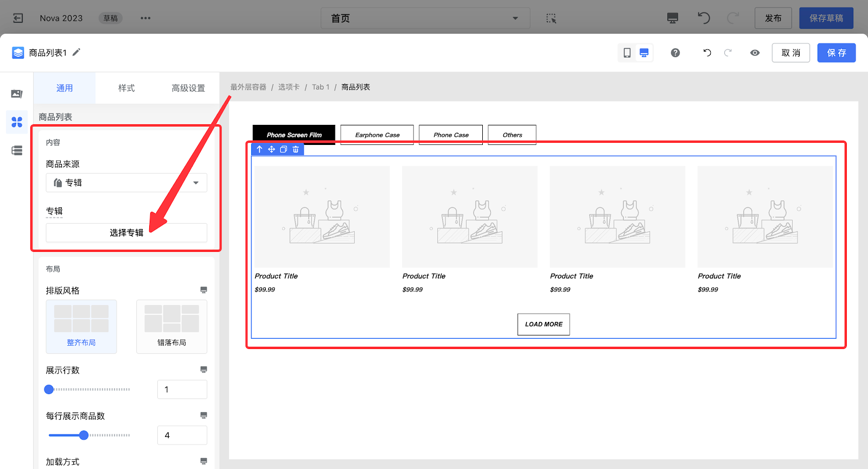
Task: Open the components four-dot sidebar icon
Action: point(17,122)
